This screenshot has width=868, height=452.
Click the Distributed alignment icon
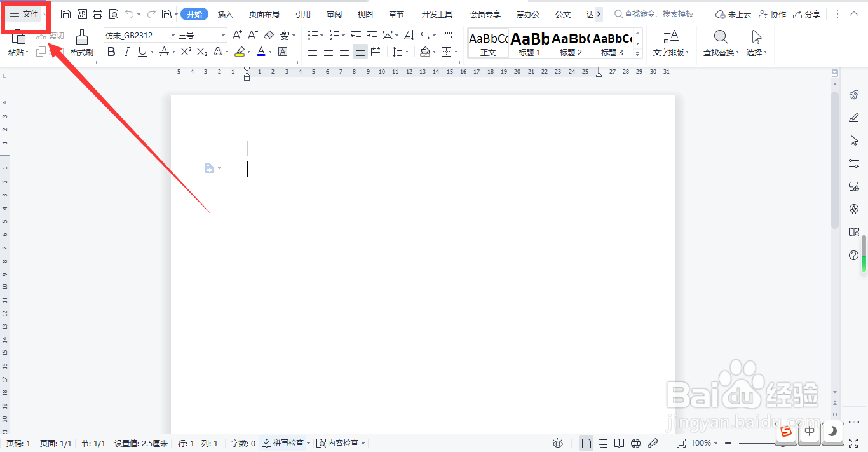point(376,51)
